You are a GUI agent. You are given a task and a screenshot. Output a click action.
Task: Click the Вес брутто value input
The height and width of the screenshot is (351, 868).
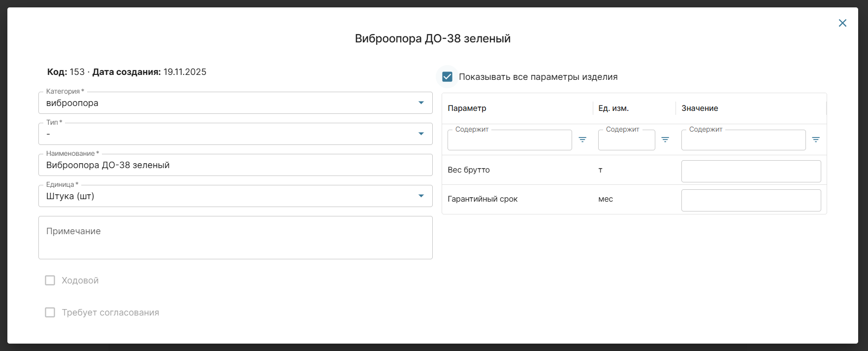[x=751, y=171]
